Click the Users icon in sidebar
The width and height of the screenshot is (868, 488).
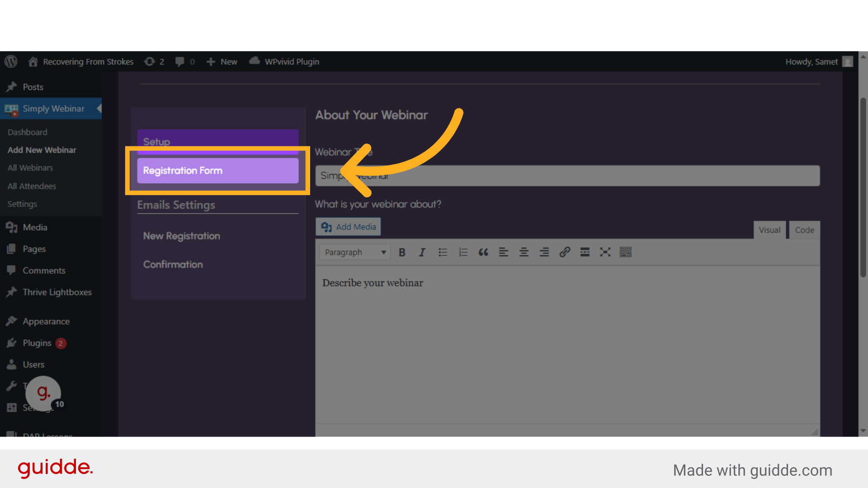click(x=11, y=365)
